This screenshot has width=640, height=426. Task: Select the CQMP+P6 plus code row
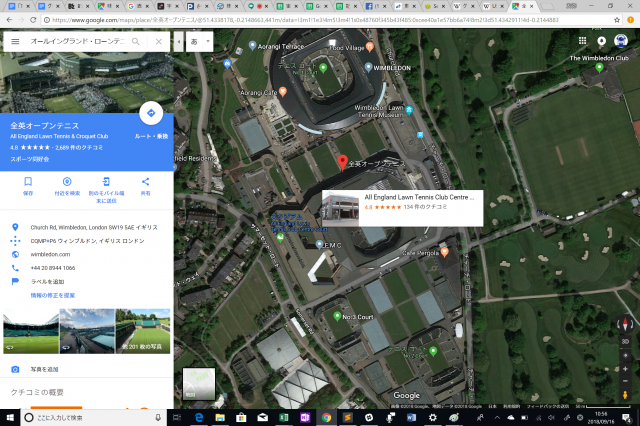click(x=87, y=241)
